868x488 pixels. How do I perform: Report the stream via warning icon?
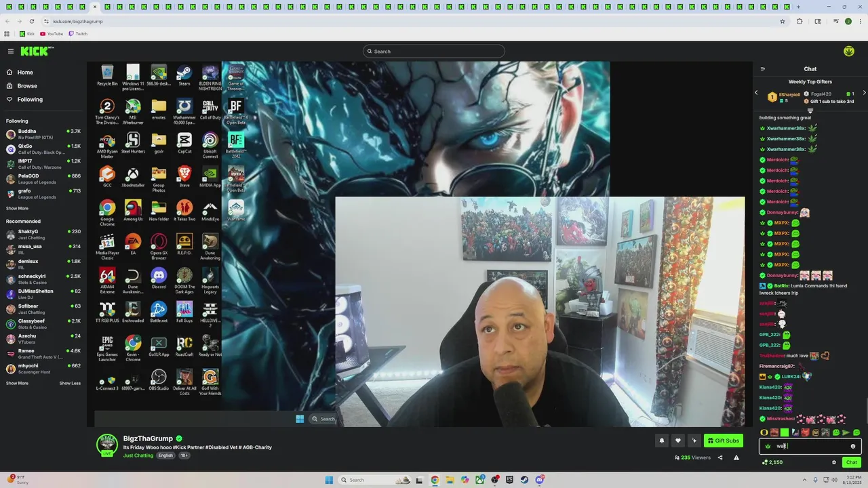coord(736,457)
